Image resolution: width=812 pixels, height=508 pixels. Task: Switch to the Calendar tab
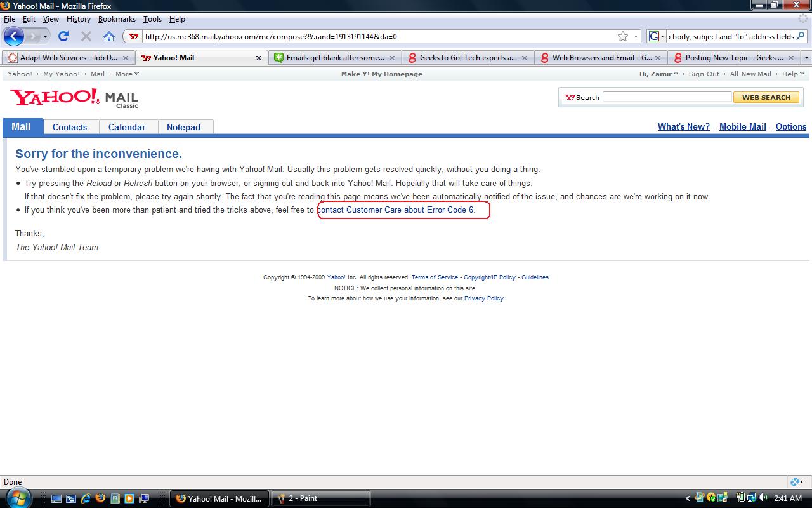pos(127,127)
